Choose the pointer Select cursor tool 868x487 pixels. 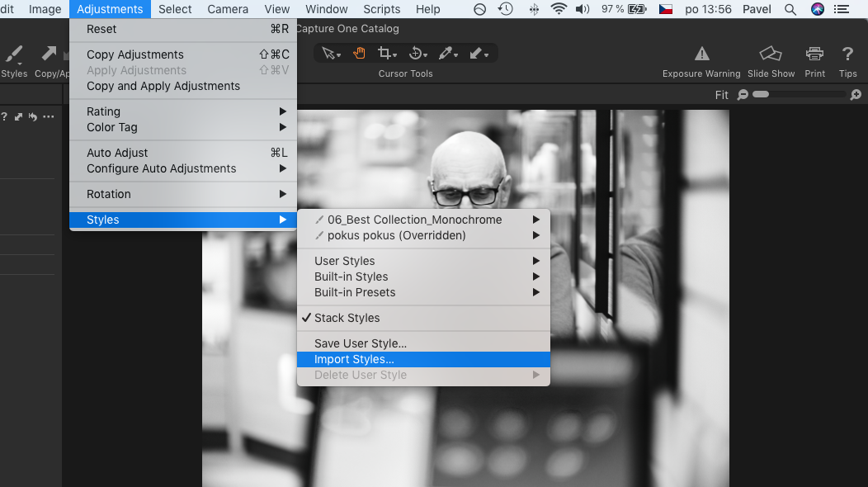[x=330, y=54]
